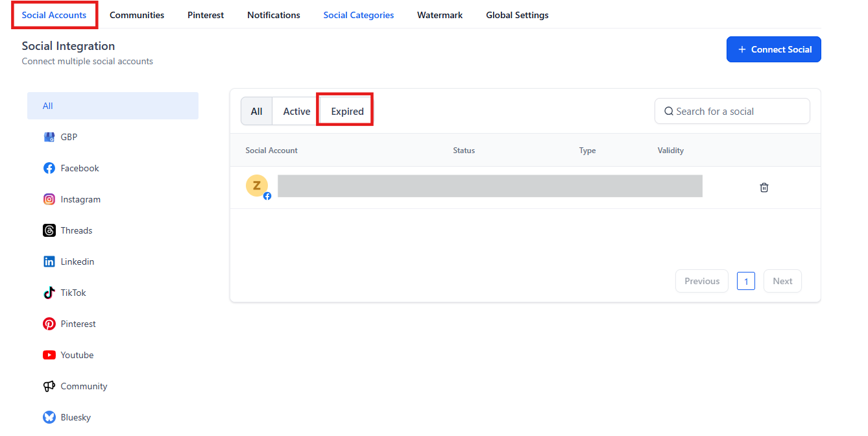868x436 pixels.
Task: Select the Youtube icon filter
Action: click(x=49, y=355)
